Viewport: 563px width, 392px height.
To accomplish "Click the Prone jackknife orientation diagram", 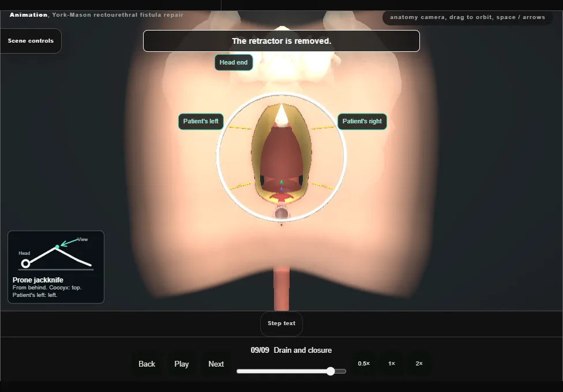I will pos(56,267).
